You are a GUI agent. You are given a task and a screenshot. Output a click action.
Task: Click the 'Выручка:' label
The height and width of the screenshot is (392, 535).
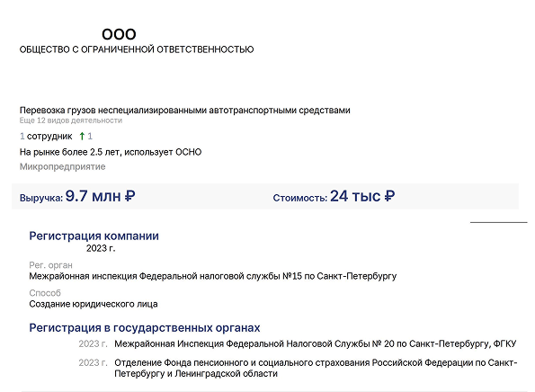click(x=41, y=198)
